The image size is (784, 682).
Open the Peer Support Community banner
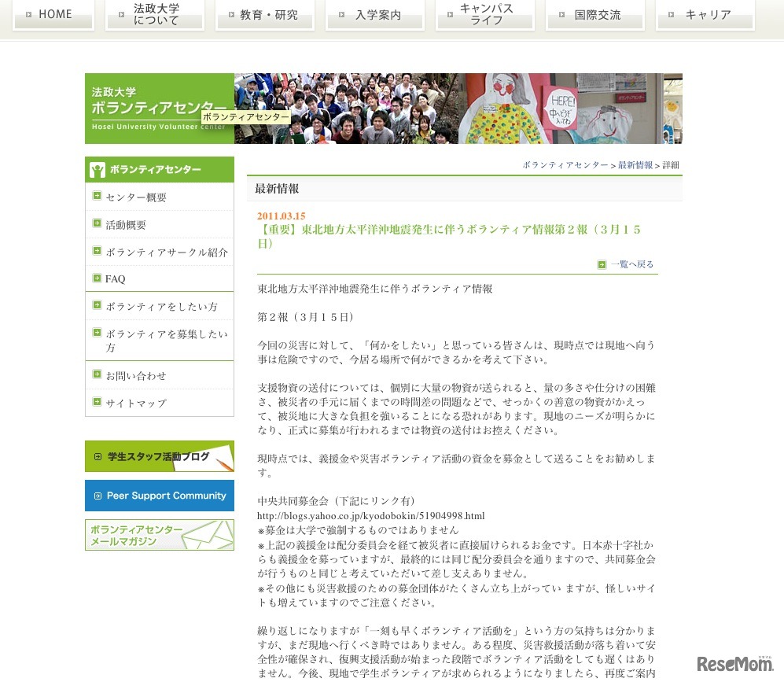tap(160, 496)
